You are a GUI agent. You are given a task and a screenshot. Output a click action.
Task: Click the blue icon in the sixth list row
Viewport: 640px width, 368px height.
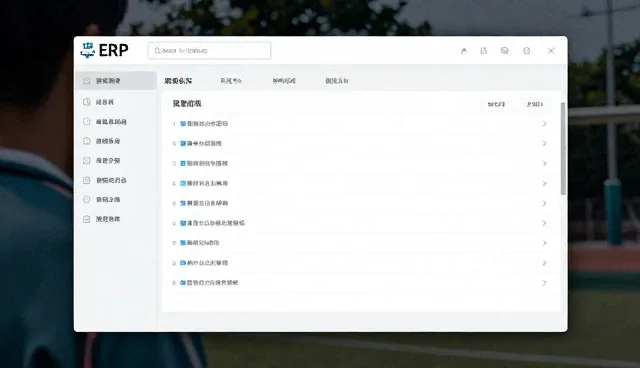(x=183, y=223)
